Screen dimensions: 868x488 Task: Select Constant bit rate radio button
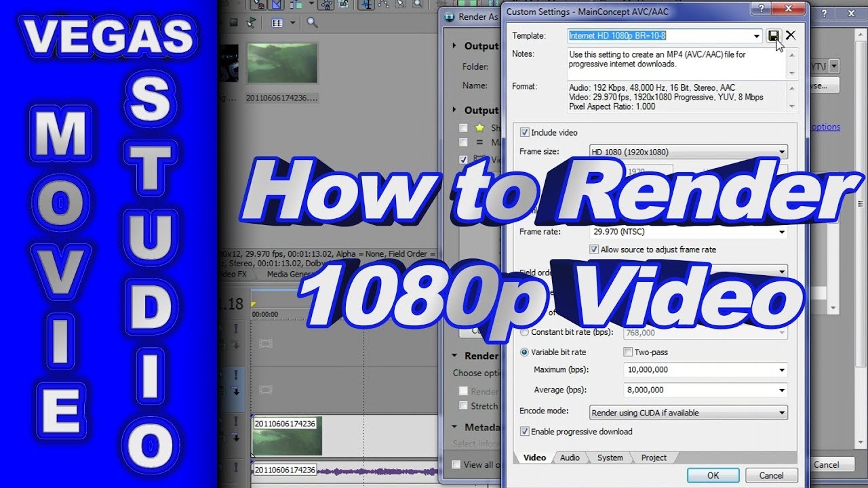coord(524,332)
